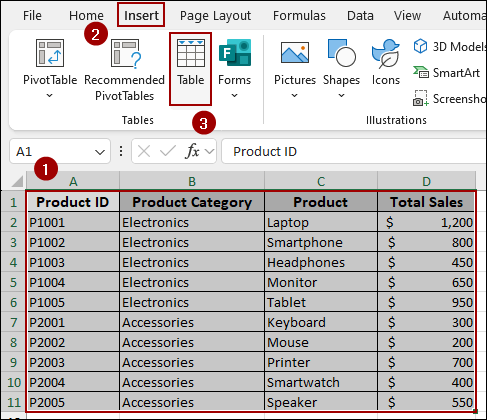Click the formula bar with Product ID

coord(353,152)
